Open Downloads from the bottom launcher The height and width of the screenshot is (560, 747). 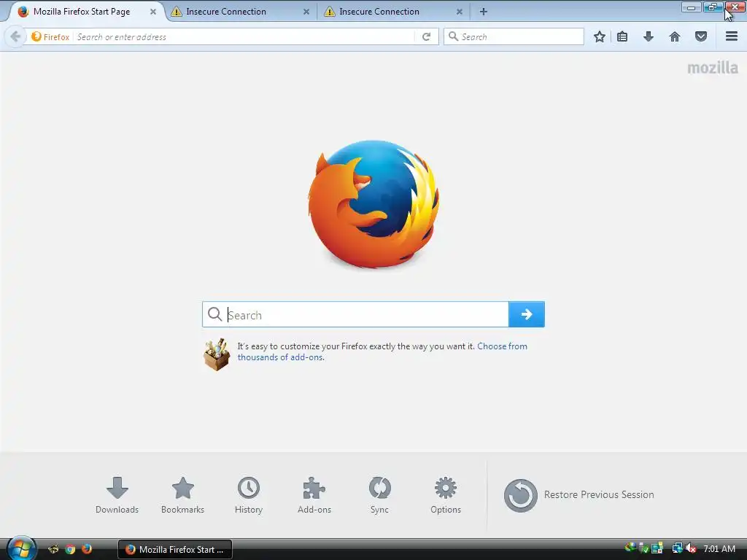[x=117, y=495]
